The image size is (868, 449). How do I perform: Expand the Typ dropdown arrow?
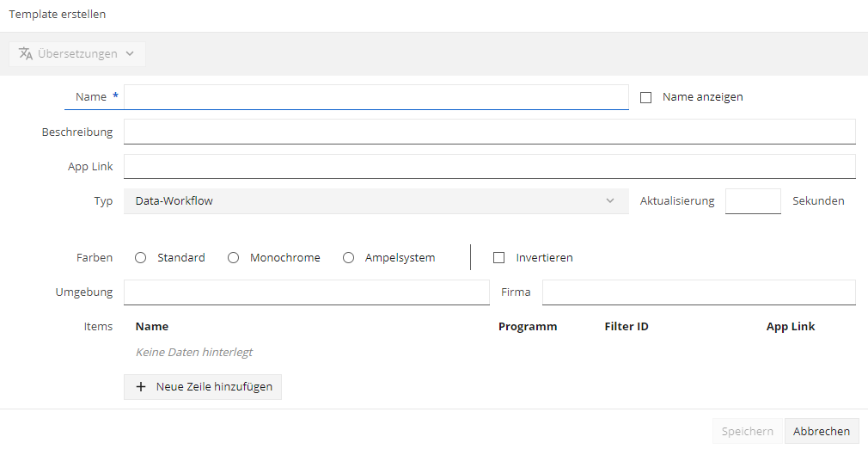pos(610,200)
